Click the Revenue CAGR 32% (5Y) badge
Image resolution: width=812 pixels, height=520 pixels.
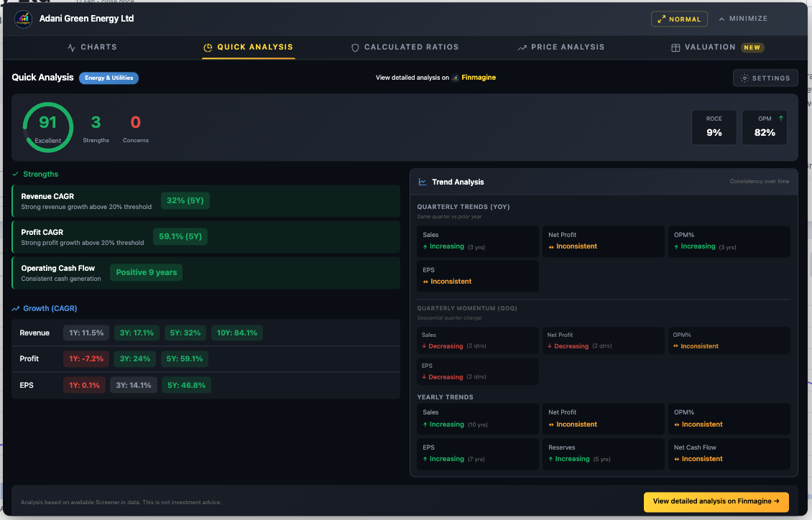tap(185, 200)
